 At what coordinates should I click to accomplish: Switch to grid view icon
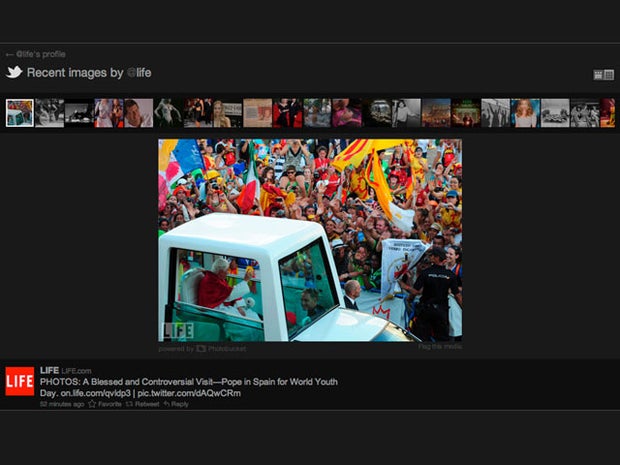point(609,75)
